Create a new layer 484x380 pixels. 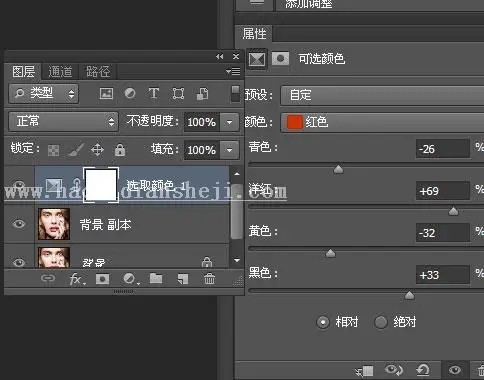click(x=183, y=279)
